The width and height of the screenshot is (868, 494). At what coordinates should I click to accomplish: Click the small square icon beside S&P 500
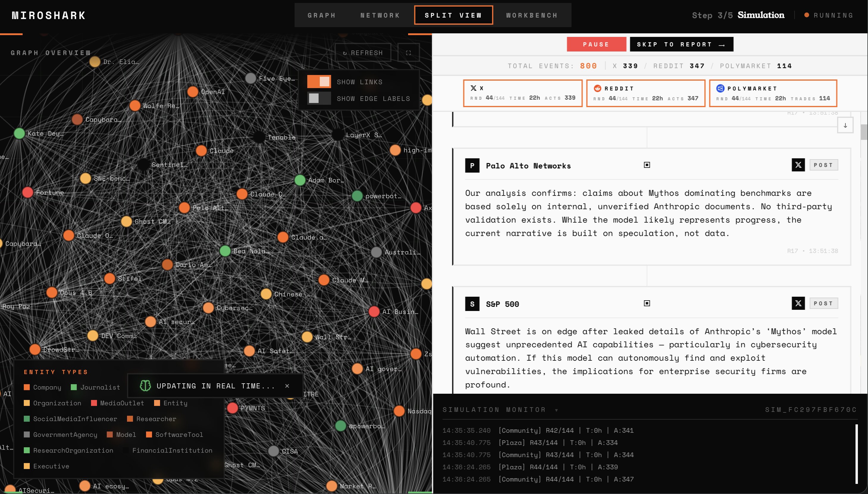coord(647,303)
